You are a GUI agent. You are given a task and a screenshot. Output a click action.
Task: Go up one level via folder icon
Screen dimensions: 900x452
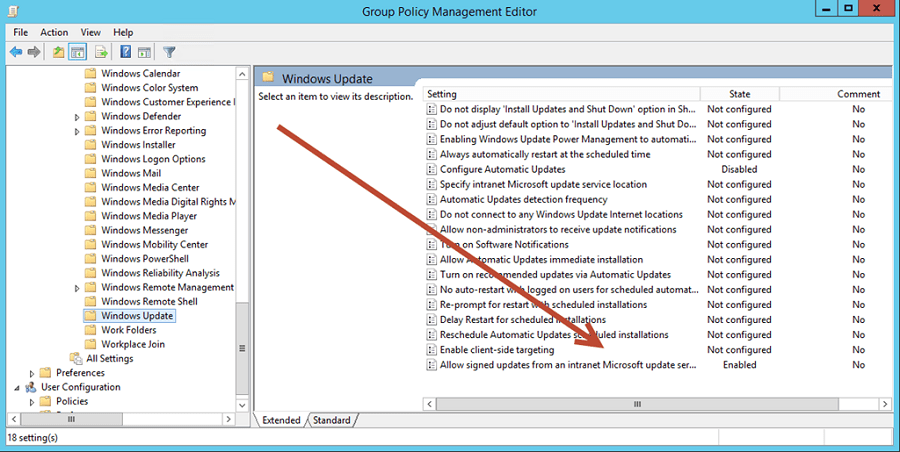pyautogui.click(x=59, y=52)
